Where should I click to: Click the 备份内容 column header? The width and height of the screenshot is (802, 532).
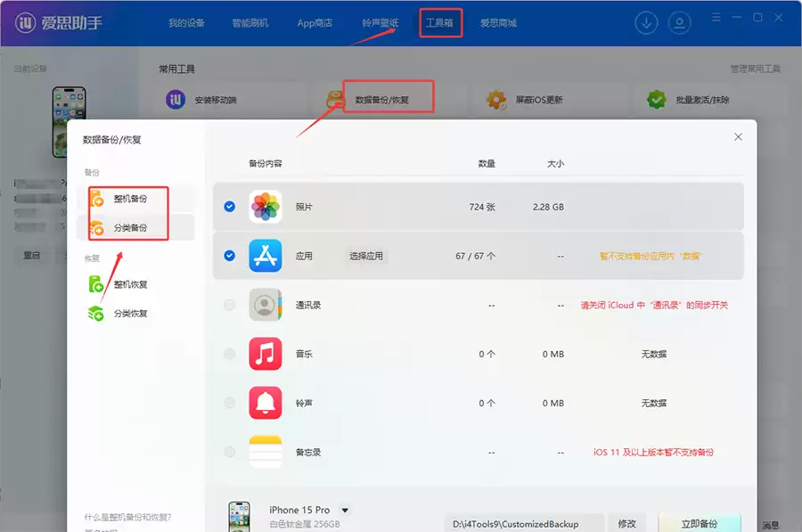(266, 164)
